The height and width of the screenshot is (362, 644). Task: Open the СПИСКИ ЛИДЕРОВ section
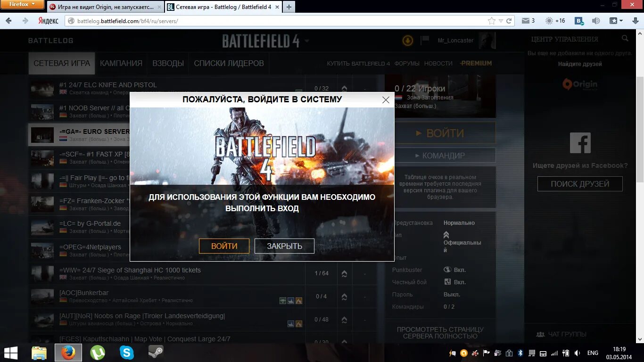click(x=229, y=63)
